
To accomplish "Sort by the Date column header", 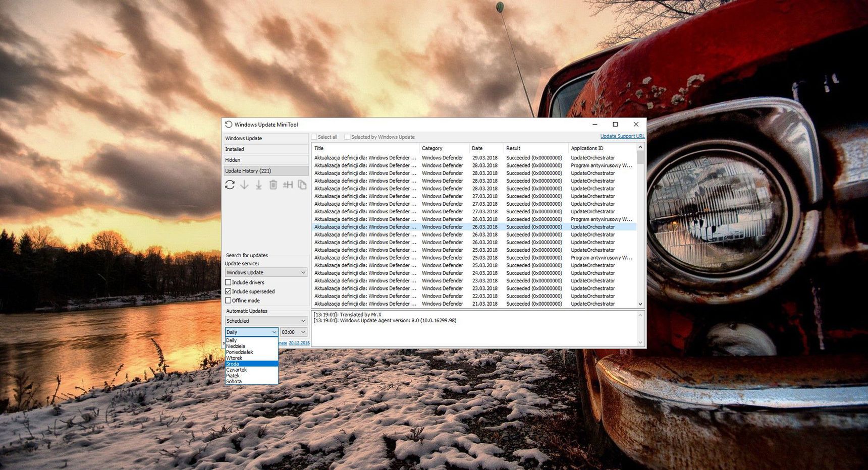I will (486, 148).
